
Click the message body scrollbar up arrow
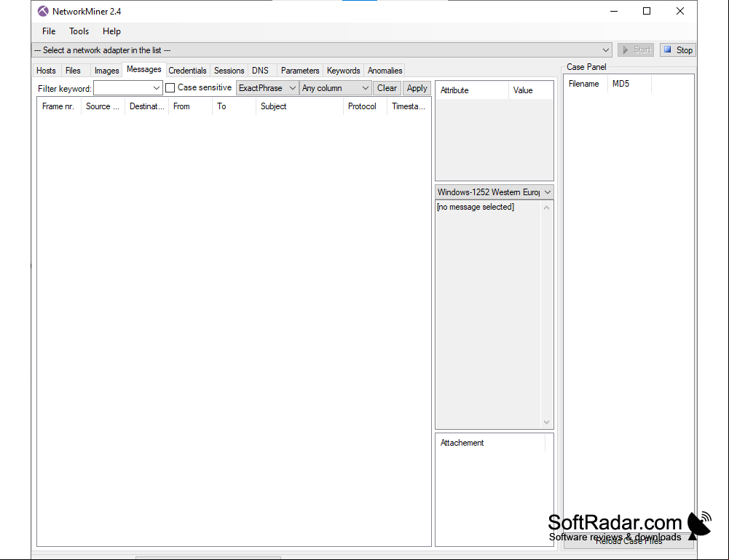click(x=547, y=208)
